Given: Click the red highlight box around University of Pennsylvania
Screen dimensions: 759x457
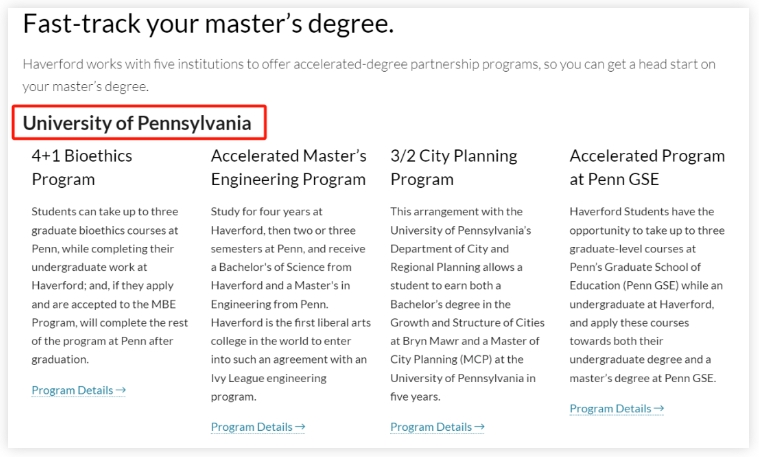Looking at the screenshot, I should [x=139, y=122].
